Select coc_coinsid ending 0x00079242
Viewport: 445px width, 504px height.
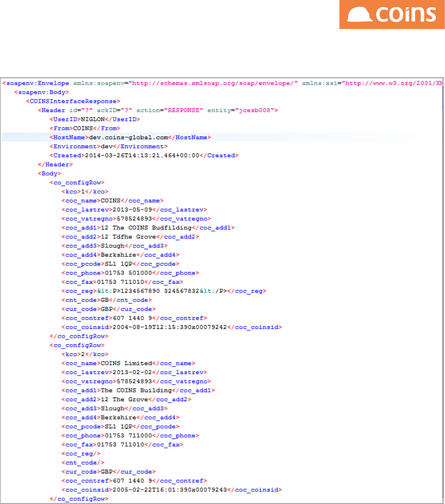tap(172, 327)
